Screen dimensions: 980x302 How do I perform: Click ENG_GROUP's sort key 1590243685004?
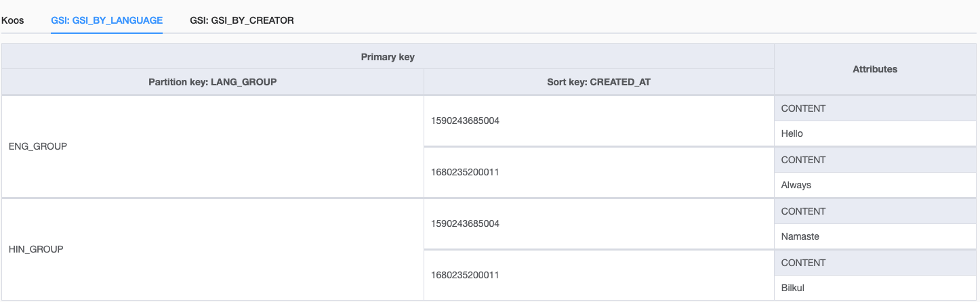[465, 121]
